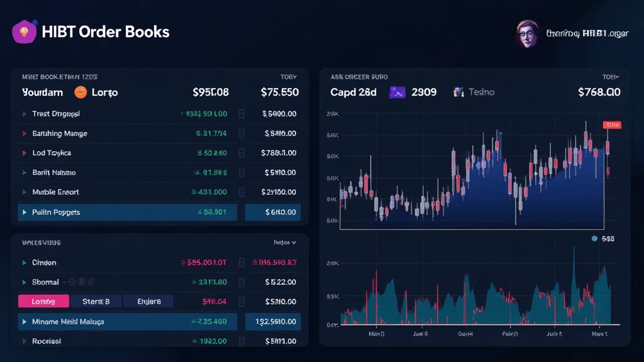Click the orange coin icon beside Lorgo
The height and width of the screenshot is (362, 644).
(x=80, y=92)
